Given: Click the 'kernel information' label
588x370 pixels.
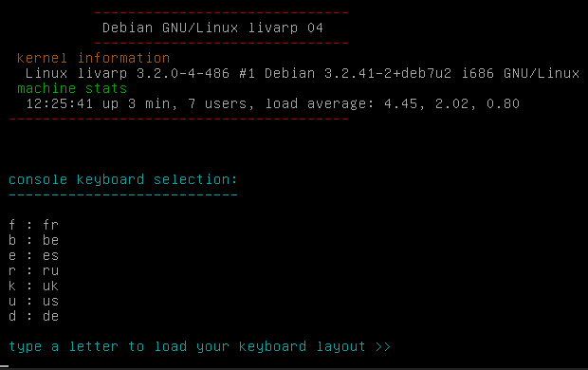Looking at the screenshot, I should point(93,58).
